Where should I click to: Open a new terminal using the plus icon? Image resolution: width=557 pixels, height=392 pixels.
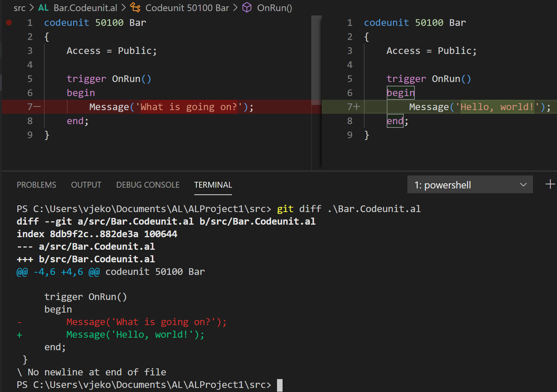(551, 184)
